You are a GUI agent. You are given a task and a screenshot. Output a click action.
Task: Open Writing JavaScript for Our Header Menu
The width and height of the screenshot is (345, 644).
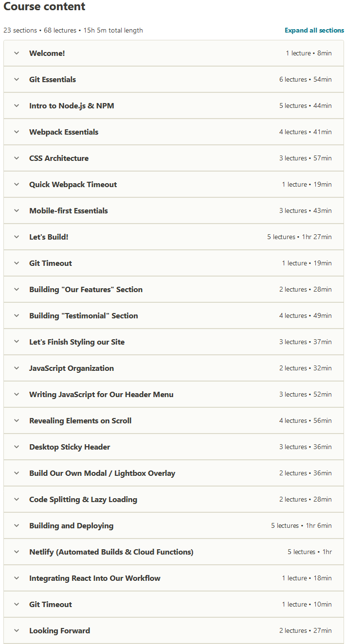[174, 394]
